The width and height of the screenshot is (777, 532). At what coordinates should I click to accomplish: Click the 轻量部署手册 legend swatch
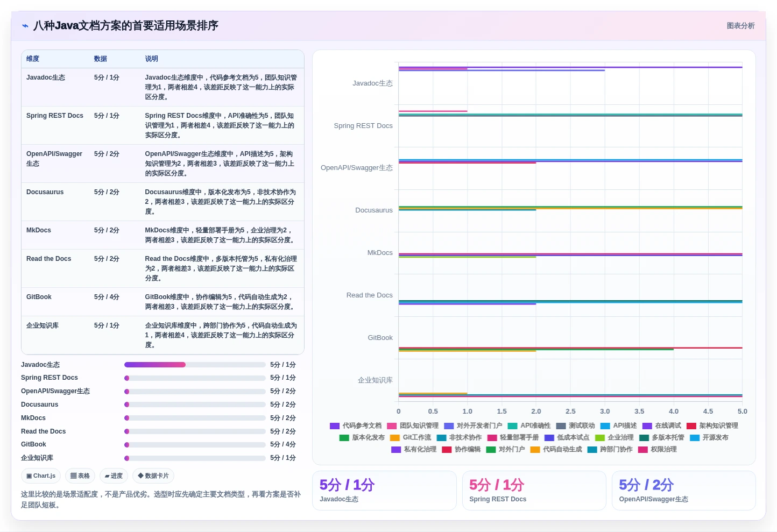click(492, 438)
